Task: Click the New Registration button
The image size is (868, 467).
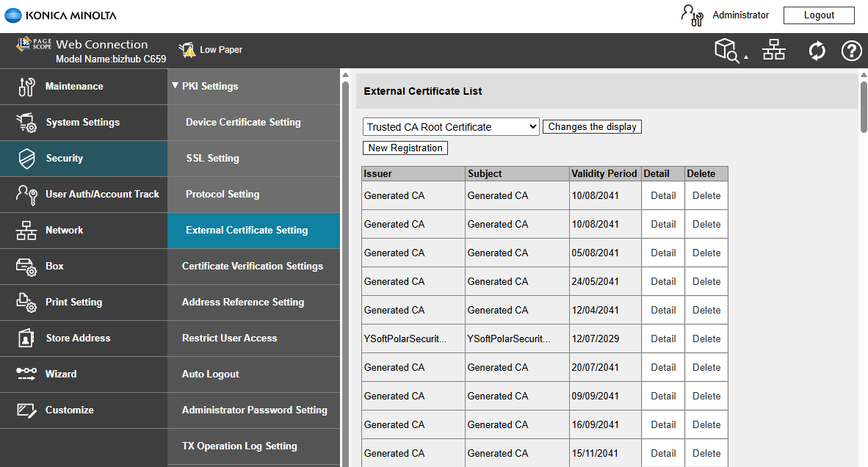Action: pos(405,148)
